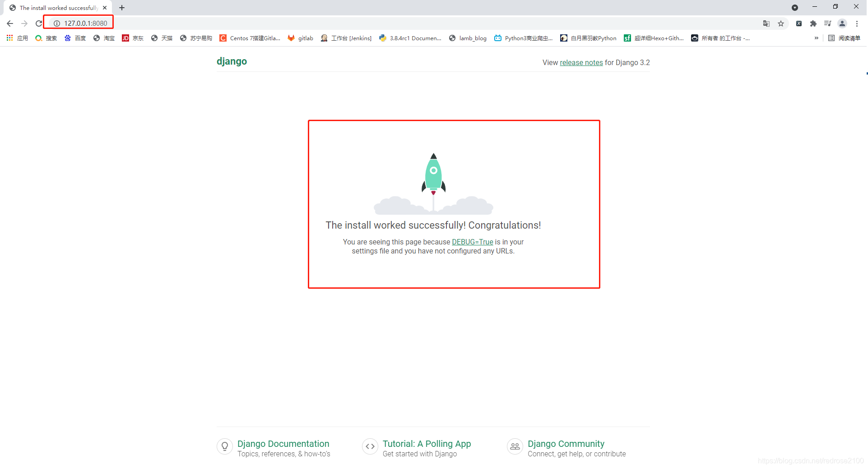Click the lightbulb documentation icon
This screenshot has height=469, width=868.
click(x=225, y=446)
